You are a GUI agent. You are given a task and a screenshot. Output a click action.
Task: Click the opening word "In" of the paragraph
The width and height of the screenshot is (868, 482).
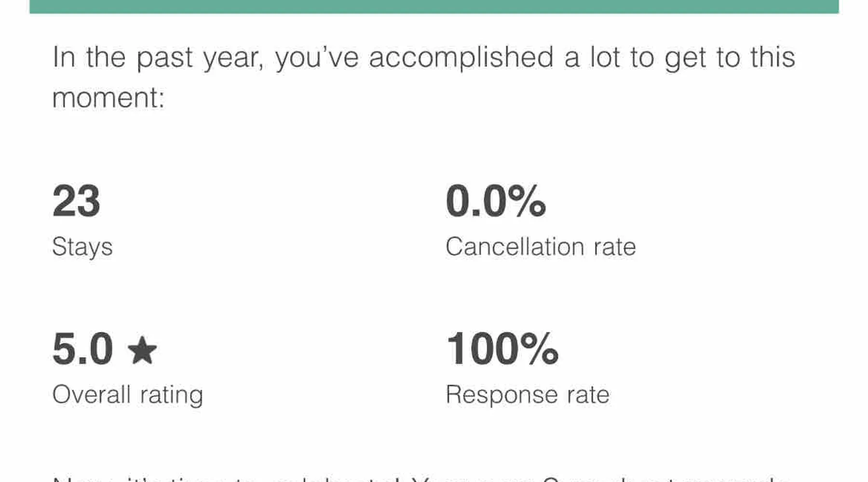(x=64, y=57)
